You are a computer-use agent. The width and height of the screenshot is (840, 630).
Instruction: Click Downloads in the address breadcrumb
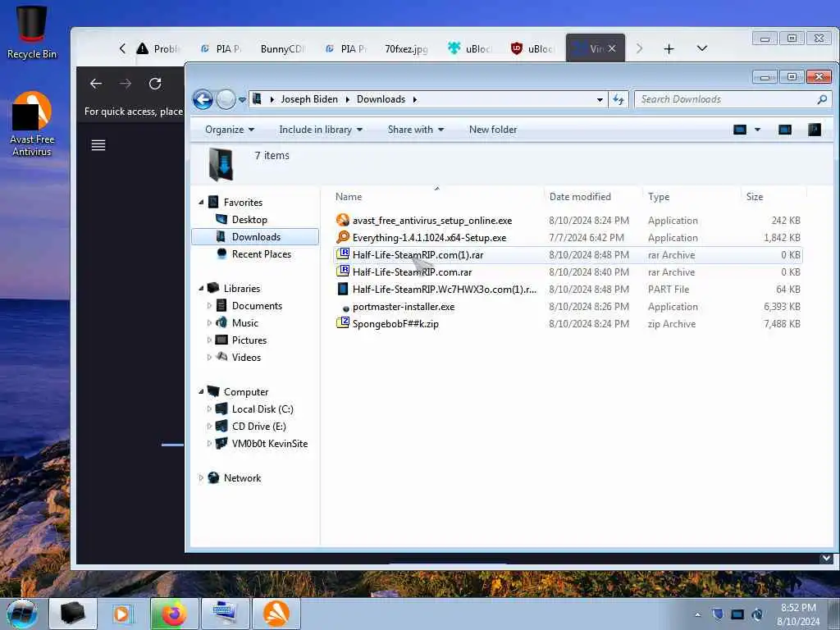(x=381, y=99)
